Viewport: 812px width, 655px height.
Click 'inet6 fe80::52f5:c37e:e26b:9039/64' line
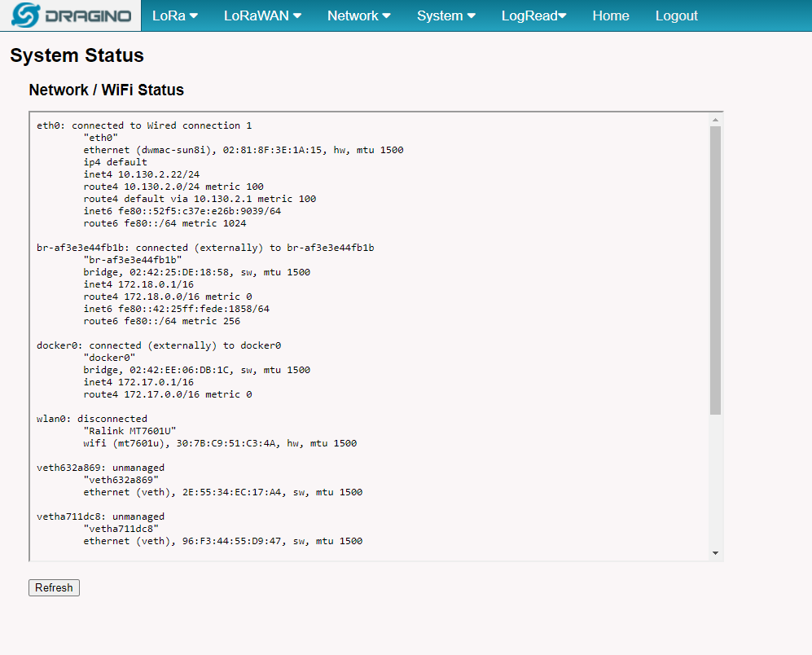click(182, 211)
